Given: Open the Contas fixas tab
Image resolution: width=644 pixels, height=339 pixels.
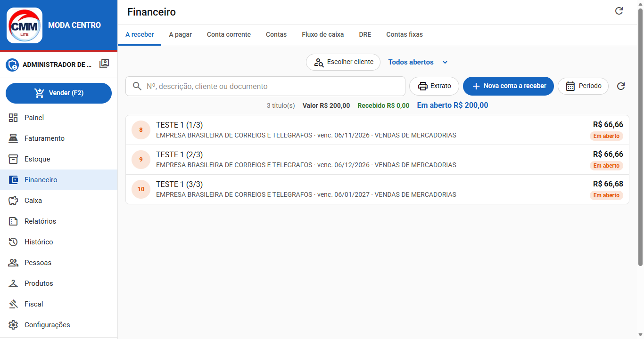Looking at the screenshot, I should (405, 34).
